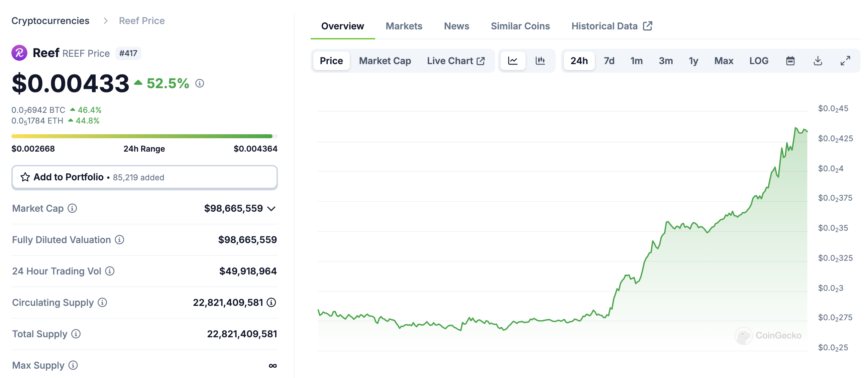Click the 24h Range progress bar
This screenshot has height=378, width=868.
coord(144,136)
